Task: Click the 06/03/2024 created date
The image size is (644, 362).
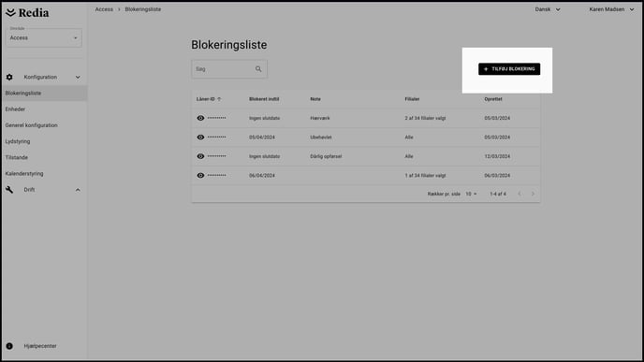Action: pos(497,176)
